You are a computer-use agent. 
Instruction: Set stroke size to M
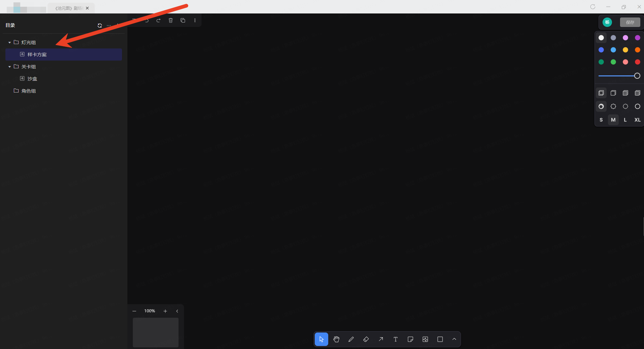pyautogui.click(x=613, y=120)
